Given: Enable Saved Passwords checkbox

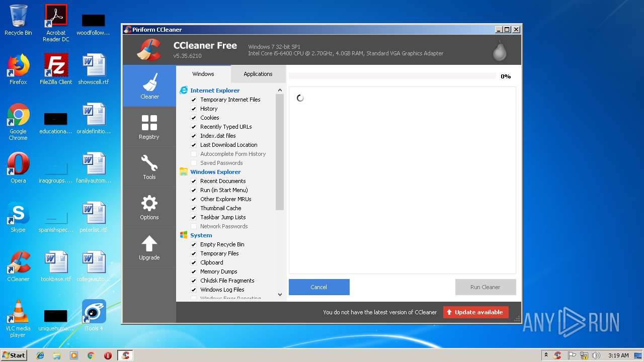Looking at the screenshot, I should coord(194,163).
